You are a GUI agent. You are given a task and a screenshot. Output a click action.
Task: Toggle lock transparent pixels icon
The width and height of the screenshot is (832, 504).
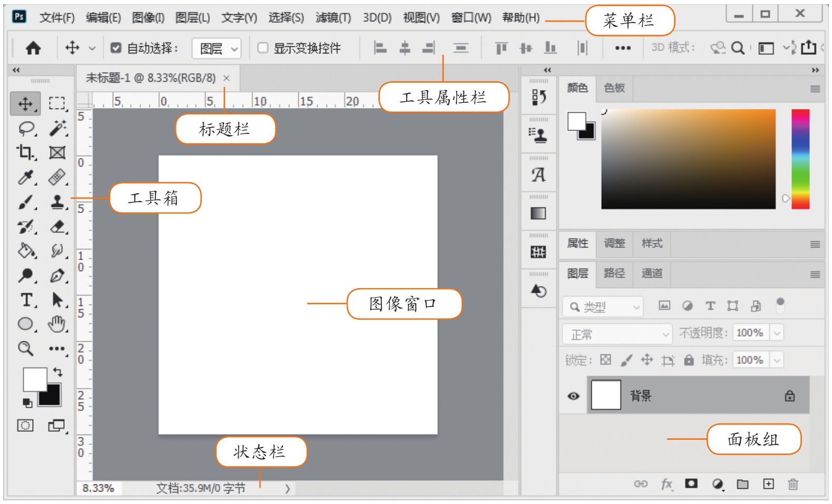(606, 360)
